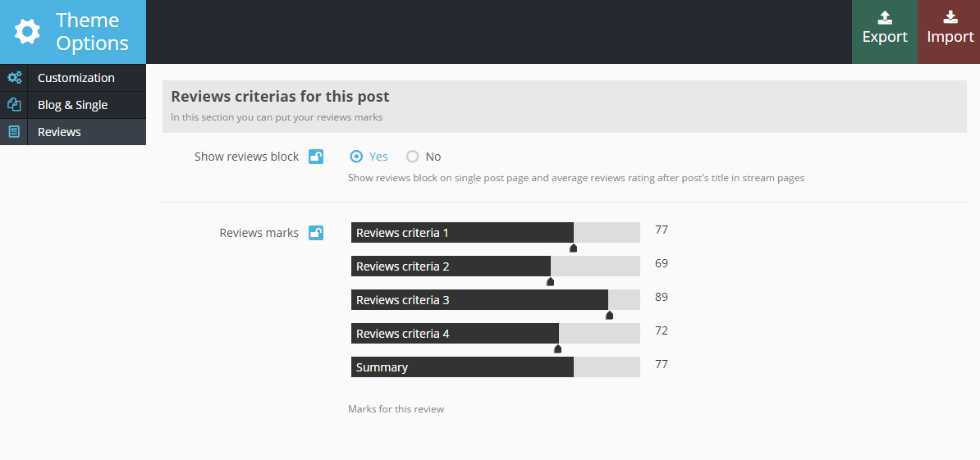Toggle the lock icon beside Show reviews block
The image size is (980, 460).
click(x=316, y=157)
